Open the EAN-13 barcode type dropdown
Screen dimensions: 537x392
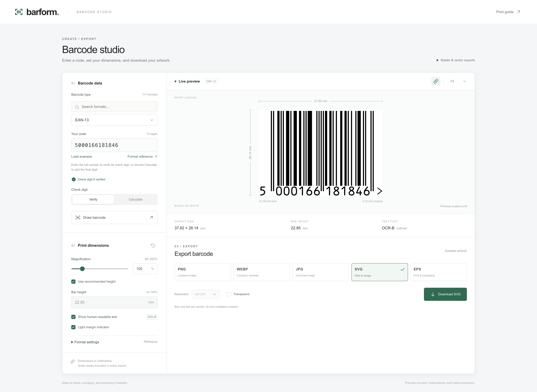[114, 120]
